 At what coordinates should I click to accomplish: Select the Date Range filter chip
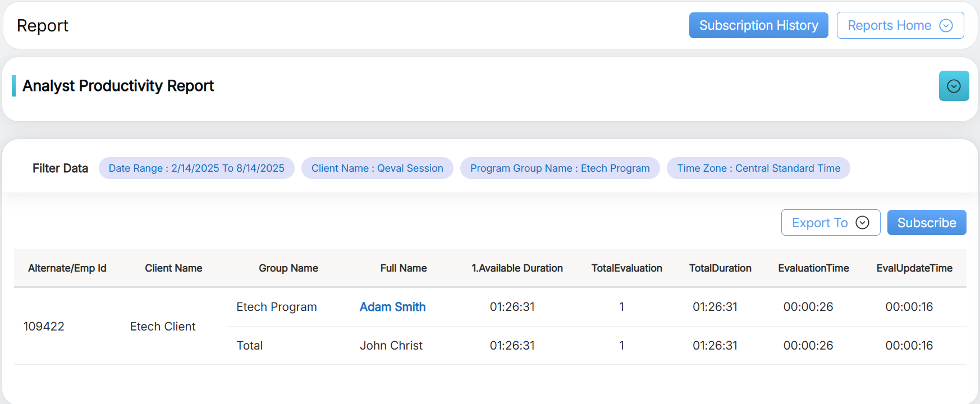196,168
